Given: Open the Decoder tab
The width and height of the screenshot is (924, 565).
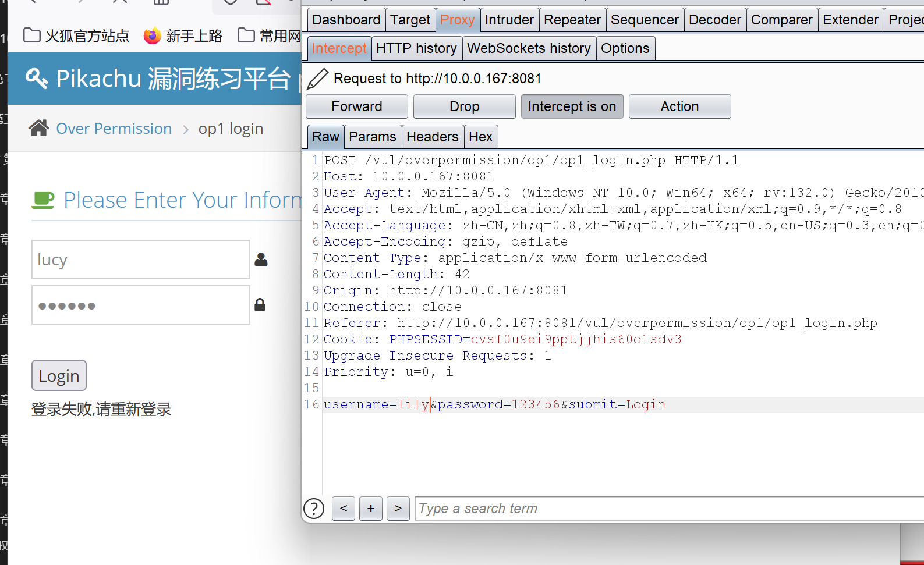Looking at the screenshot, I should pos(715,20).
